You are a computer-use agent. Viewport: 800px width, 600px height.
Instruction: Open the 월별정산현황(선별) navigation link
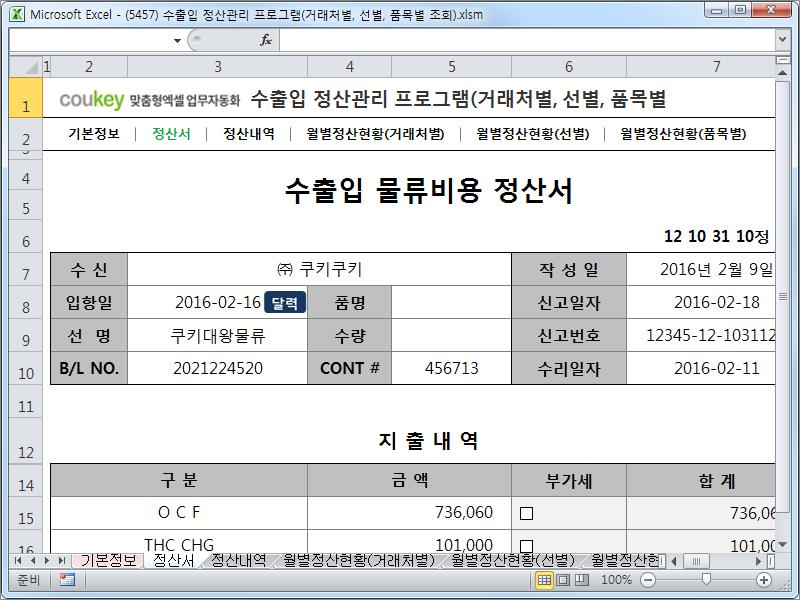[x=533, y=134]
